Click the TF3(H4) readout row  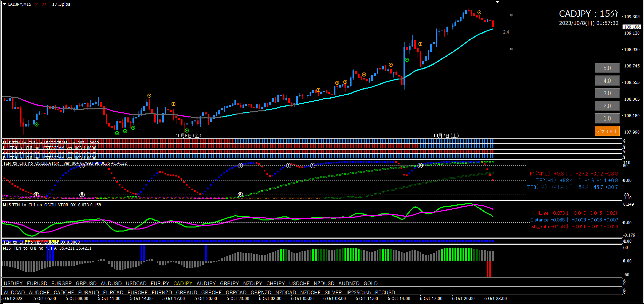573,187
